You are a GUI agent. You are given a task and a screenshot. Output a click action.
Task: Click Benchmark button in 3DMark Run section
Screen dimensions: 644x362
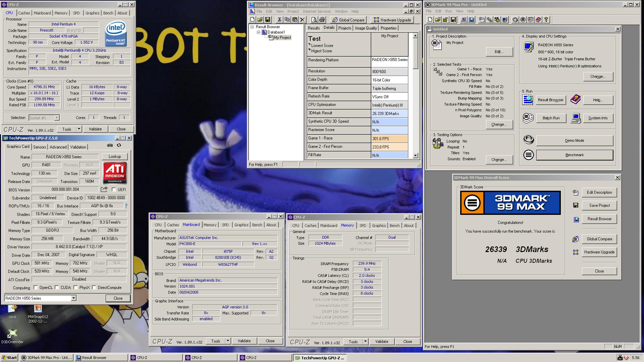[x=575, y=155]
